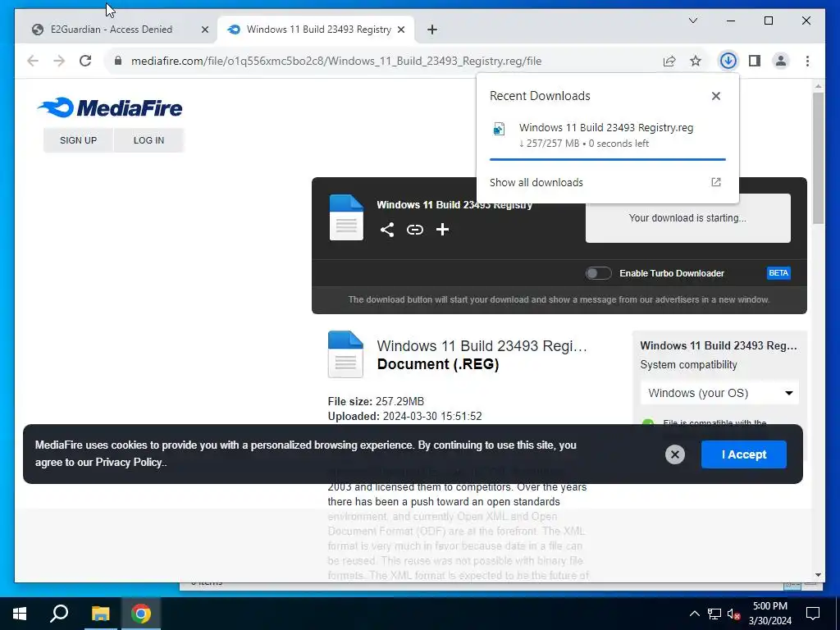The image size is (840, 630).
Task: Click the Document (.REG) heading
Action: point(438,364)
